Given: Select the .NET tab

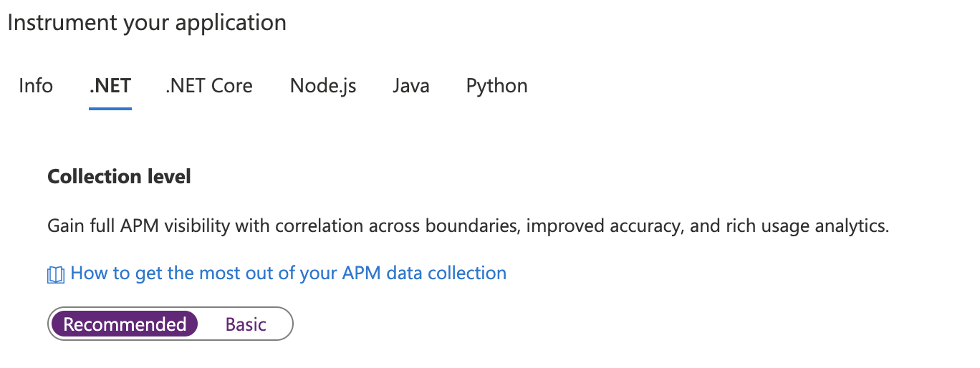Looking at the screenshot, I should [110, 86].
